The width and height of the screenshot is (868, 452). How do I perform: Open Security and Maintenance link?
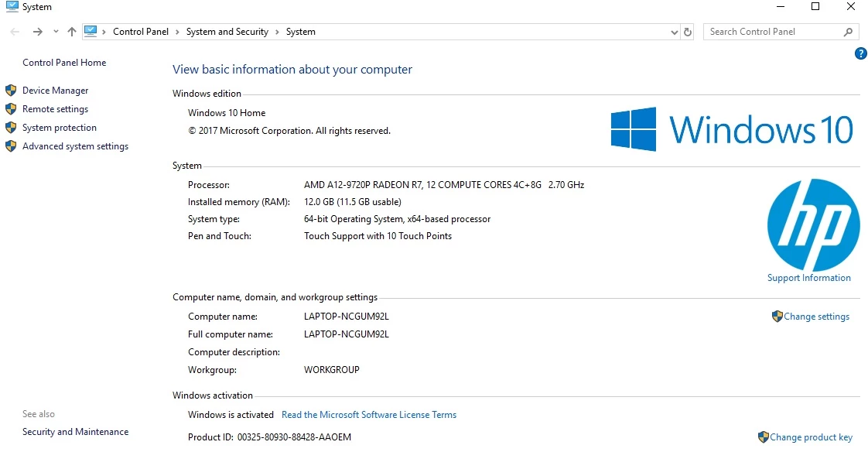point(75,432)
